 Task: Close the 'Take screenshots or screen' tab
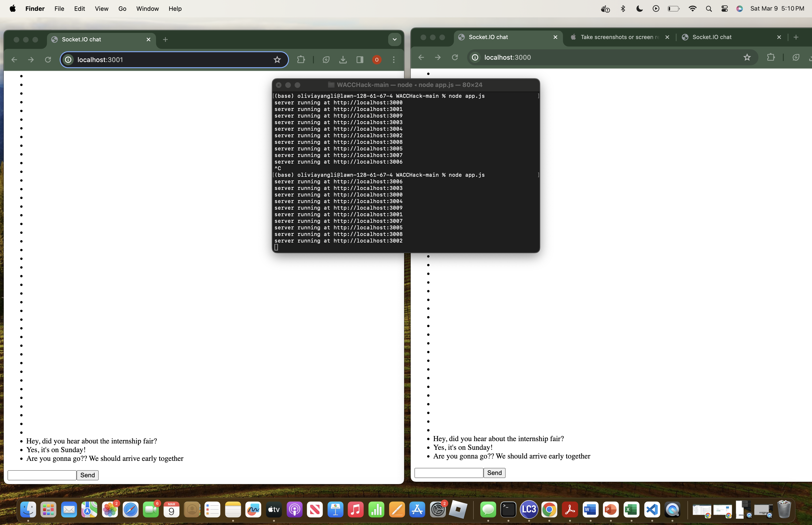(667, 37)
